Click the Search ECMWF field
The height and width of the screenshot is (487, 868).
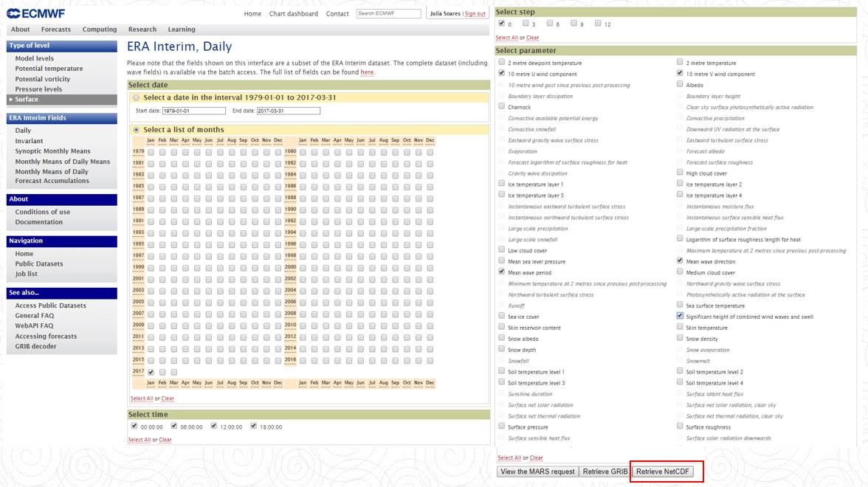[388, 13]
